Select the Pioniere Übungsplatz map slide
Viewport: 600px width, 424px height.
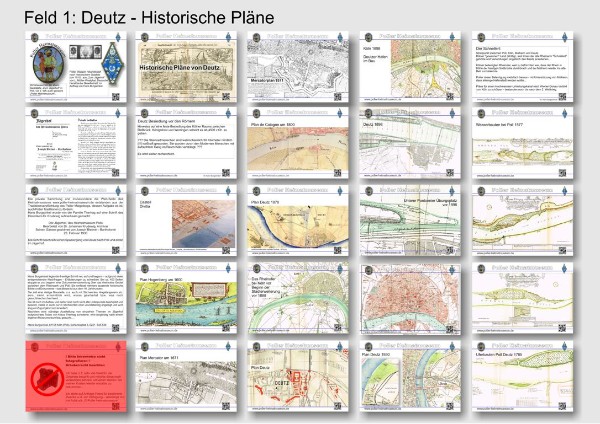410,220
